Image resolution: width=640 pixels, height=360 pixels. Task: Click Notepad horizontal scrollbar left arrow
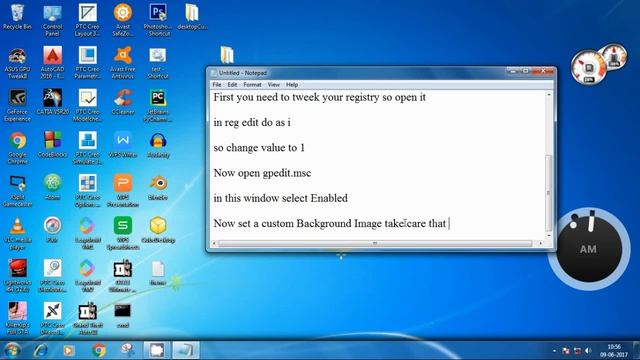(214, 243)
